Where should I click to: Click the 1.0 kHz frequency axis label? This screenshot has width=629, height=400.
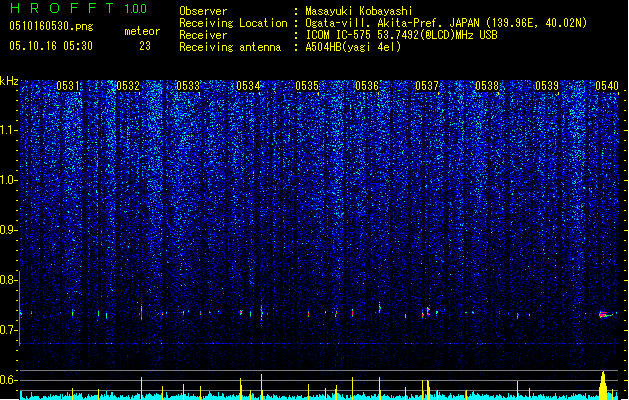[9, 180]
